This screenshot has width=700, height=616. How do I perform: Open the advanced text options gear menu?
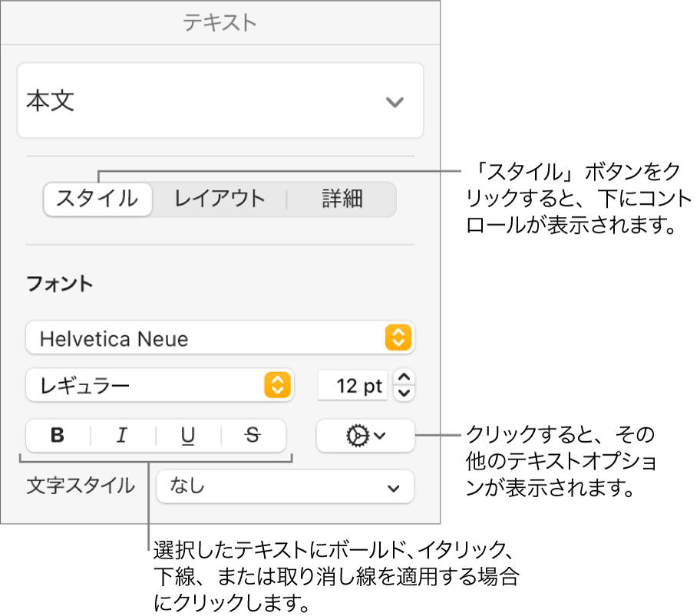tap(365, 436)
